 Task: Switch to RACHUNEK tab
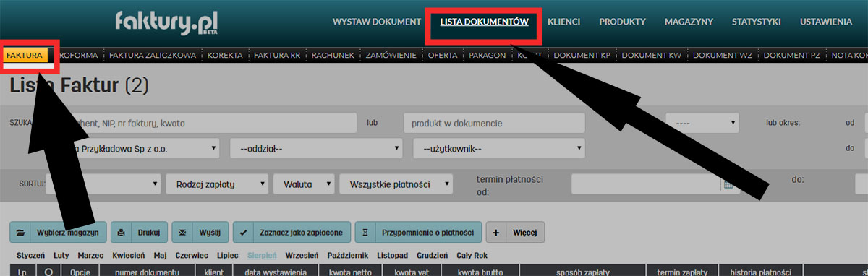[332, 55]
